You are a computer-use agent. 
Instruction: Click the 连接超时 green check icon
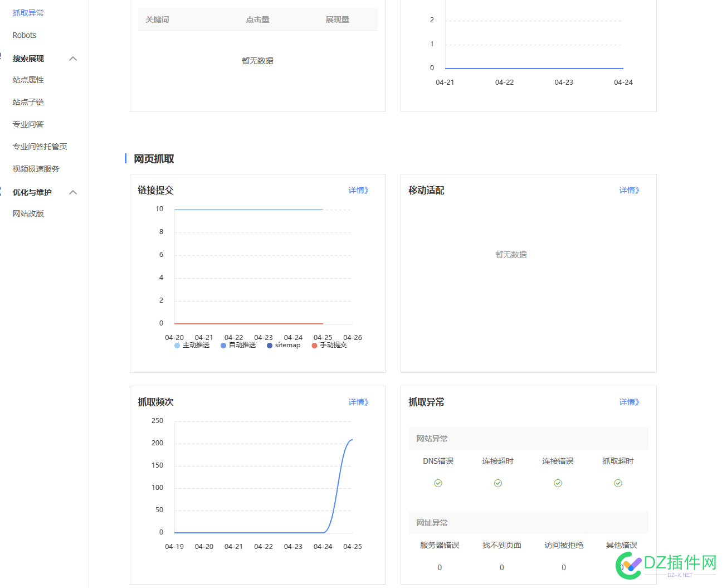click(498, 483)
